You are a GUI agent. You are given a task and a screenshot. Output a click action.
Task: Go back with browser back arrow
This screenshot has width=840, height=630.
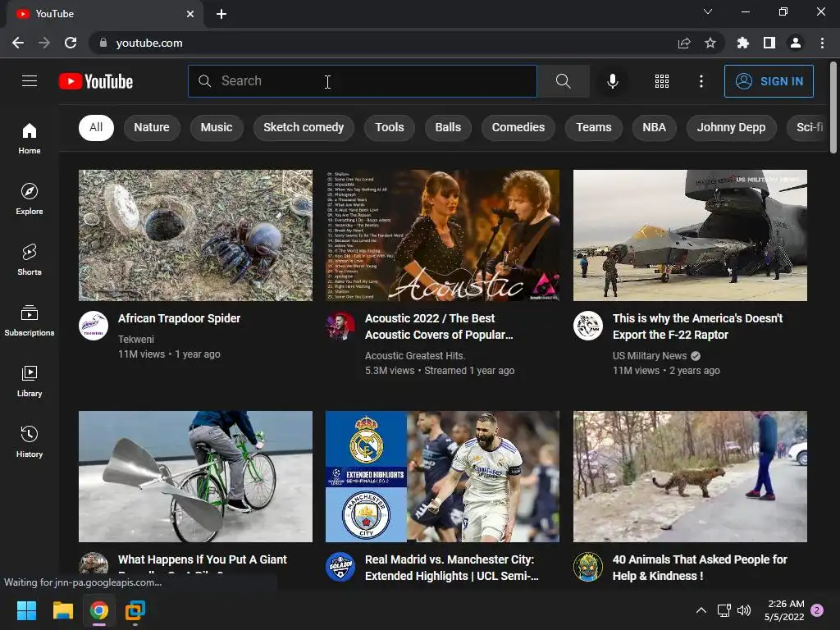click(18, 43)
